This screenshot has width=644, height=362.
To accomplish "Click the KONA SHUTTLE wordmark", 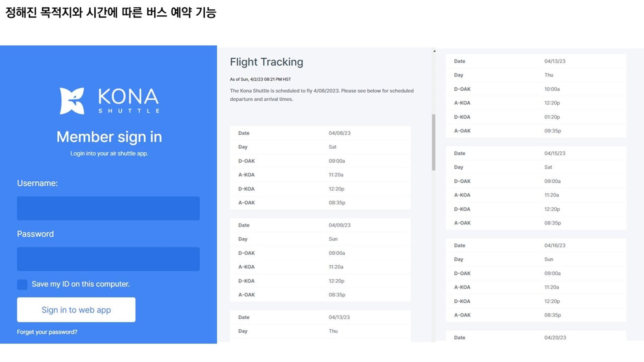I will (128, 100).
